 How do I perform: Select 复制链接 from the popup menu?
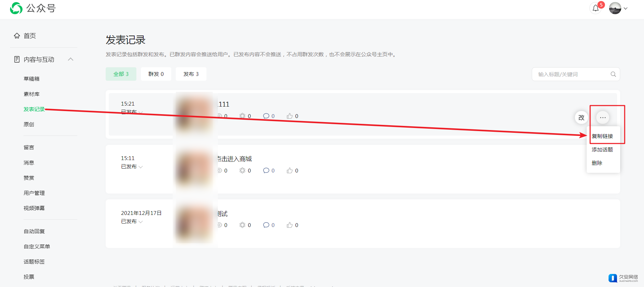click(603, 136)
